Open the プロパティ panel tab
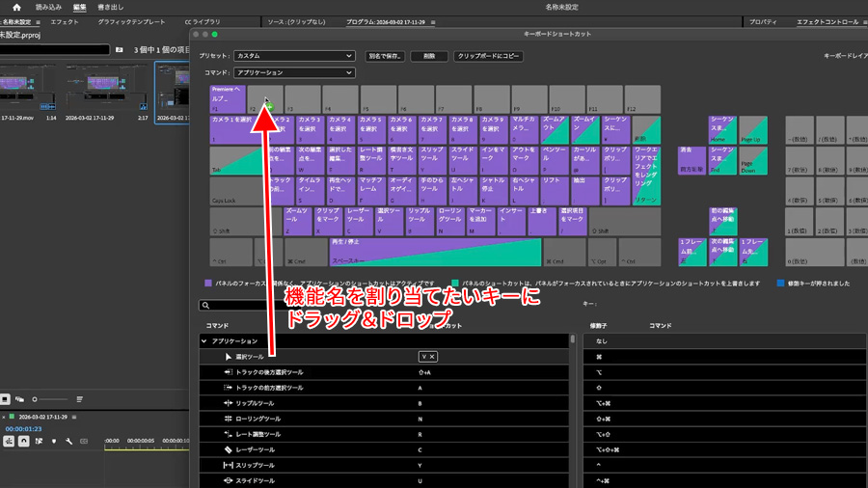Screen dimensions: 868x488 [x=763, y=22]
